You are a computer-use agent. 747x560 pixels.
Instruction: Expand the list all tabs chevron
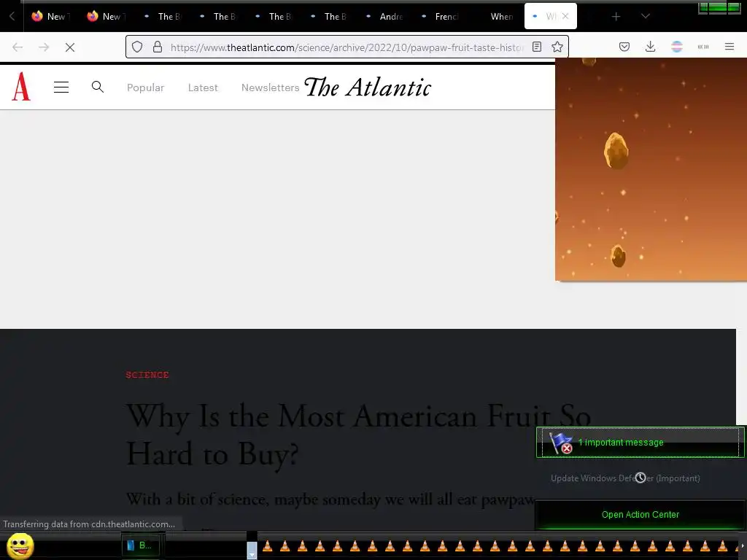[x=646, y=16]
